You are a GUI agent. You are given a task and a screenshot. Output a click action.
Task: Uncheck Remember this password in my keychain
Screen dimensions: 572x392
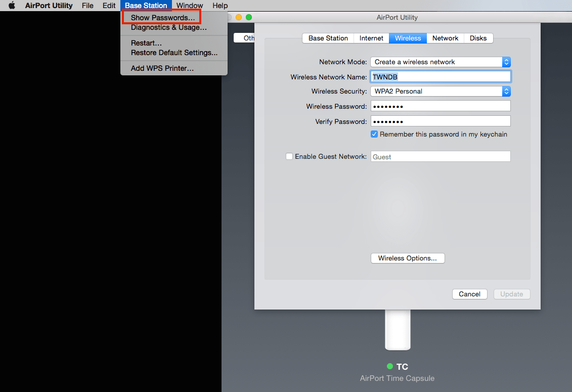(x=374, y=134)
